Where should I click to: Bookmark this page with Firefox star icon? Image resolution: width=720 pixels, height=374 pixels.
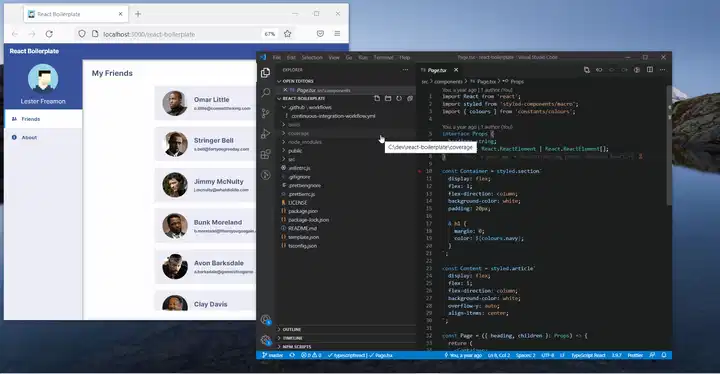click(288, 34)
